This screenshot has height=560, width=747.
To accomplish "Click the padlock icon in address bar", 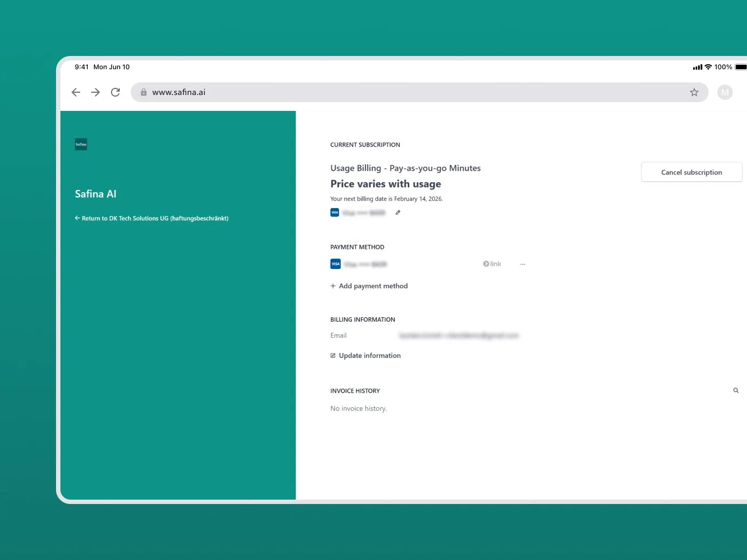I will [x=143, y=92].
